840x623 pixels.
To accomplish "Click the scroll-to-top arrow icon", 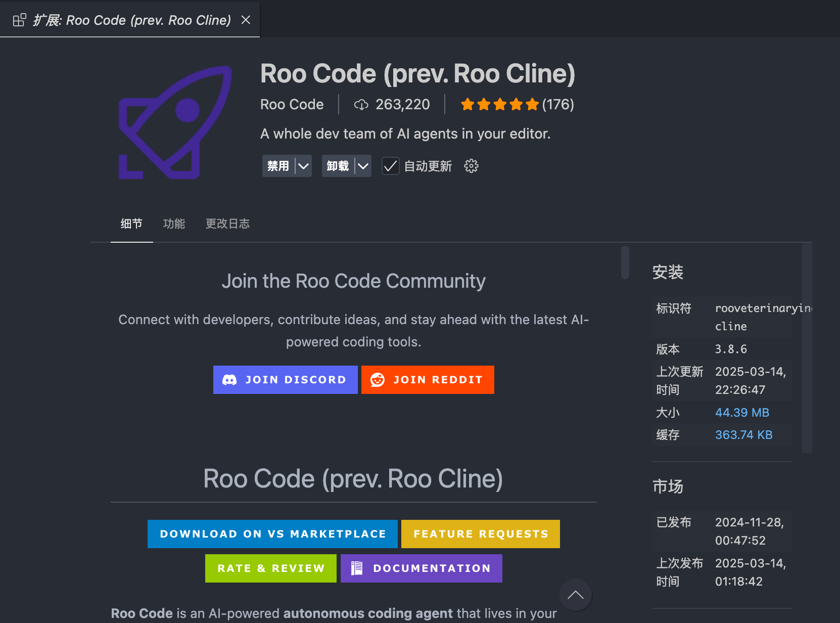I will pyautogui.click(x=575, y=595).
